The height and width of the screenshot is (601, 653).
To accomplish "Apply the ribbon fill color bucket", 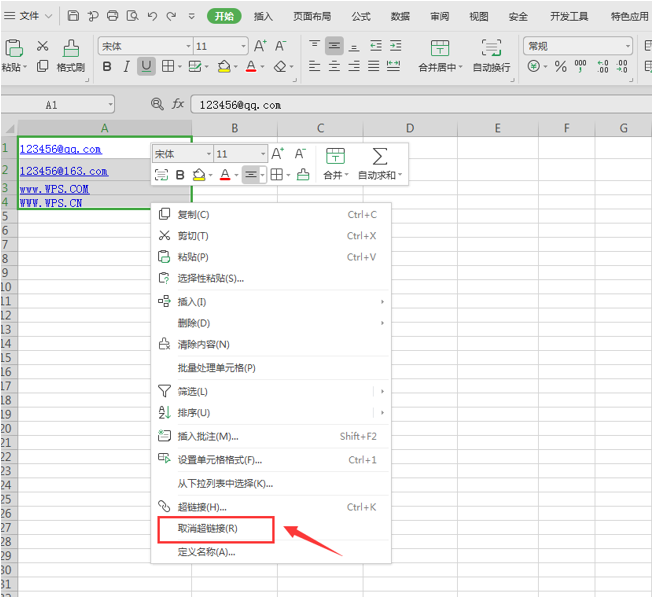I will pyautogui.click(x=224, y=67).
